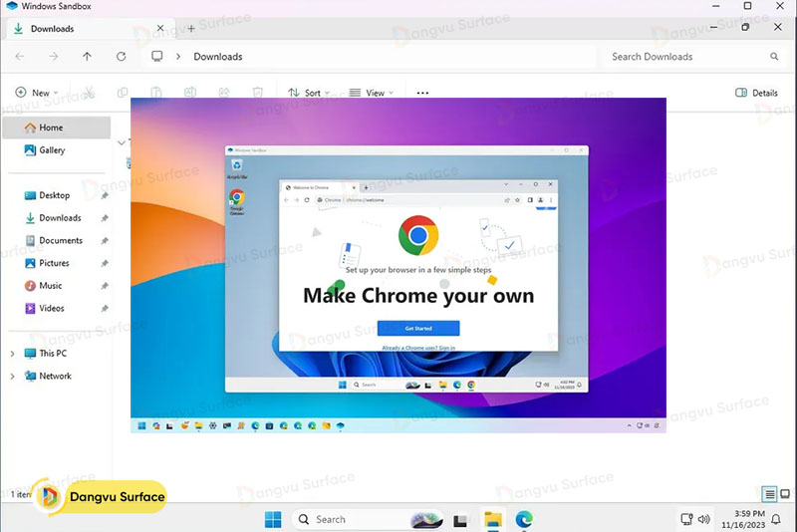Toggle the Details pane
The width and height of the screenshot is (797, 532).
tap(756, 93)
